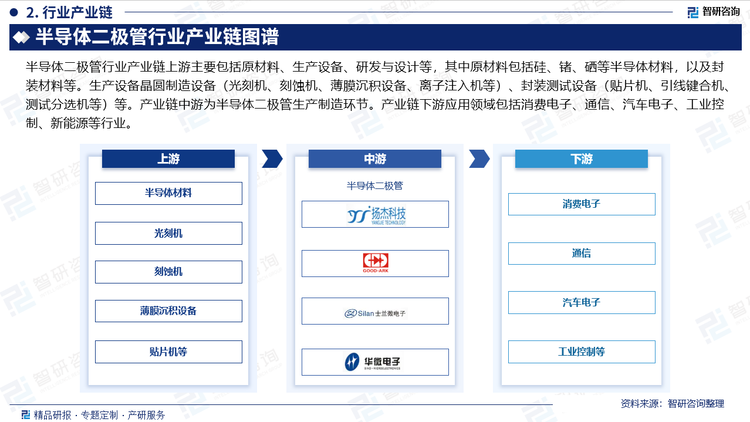750x422 pixels.
Task: Click the logo beside 精品研报 in the footer
Action: (26, 414)
